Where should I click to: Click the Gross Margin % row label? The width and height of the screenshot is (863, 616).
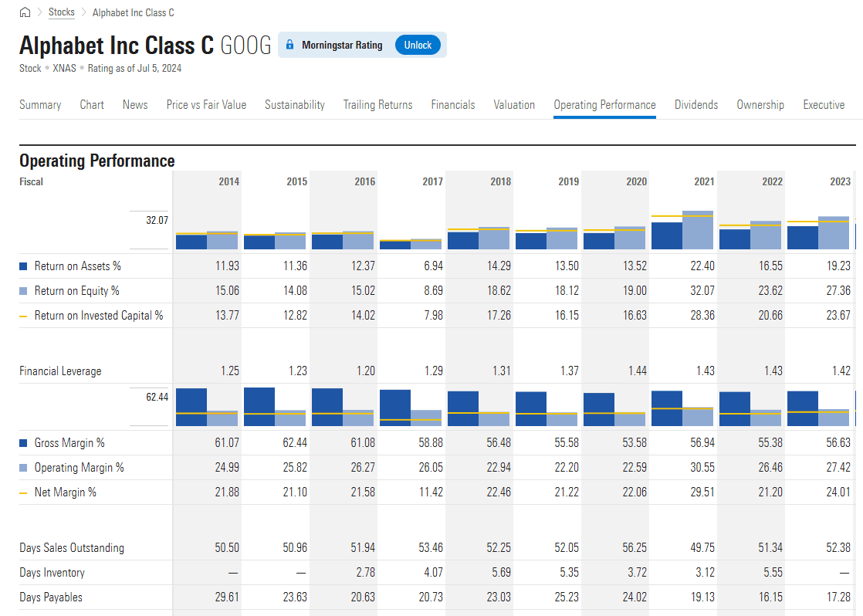point(69,443)
